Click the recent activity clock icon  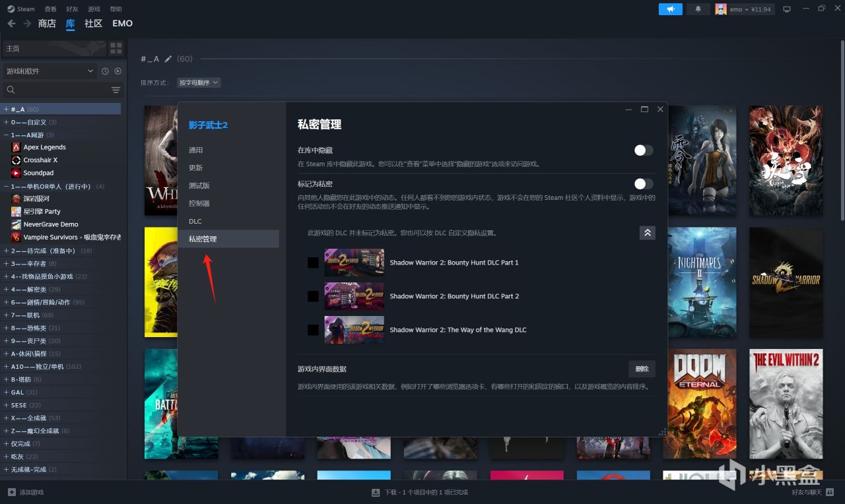(x=105, y=71)
